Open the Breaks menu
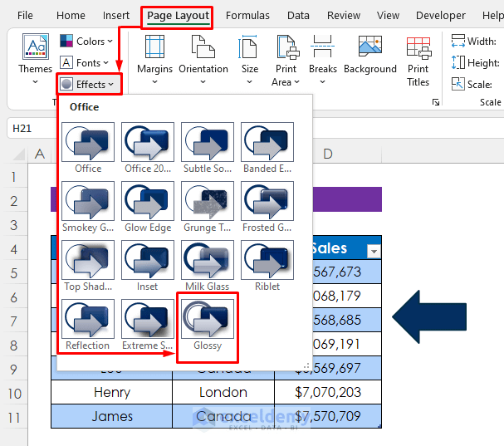The width and height of the screenshot is (504, 446). coord(323,60)
